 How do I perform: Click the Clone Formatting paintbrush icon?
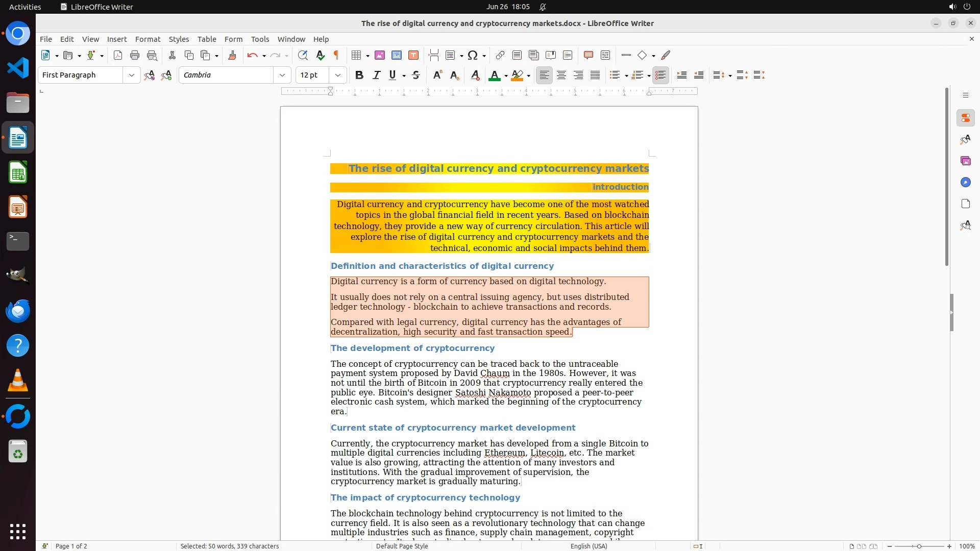click(232, 55)
